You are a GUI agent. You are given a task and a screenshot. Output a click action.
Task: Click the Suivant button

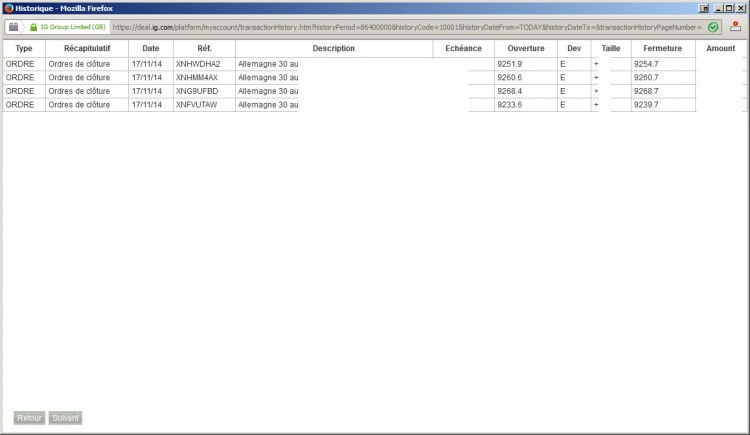(x=65, y=418)
